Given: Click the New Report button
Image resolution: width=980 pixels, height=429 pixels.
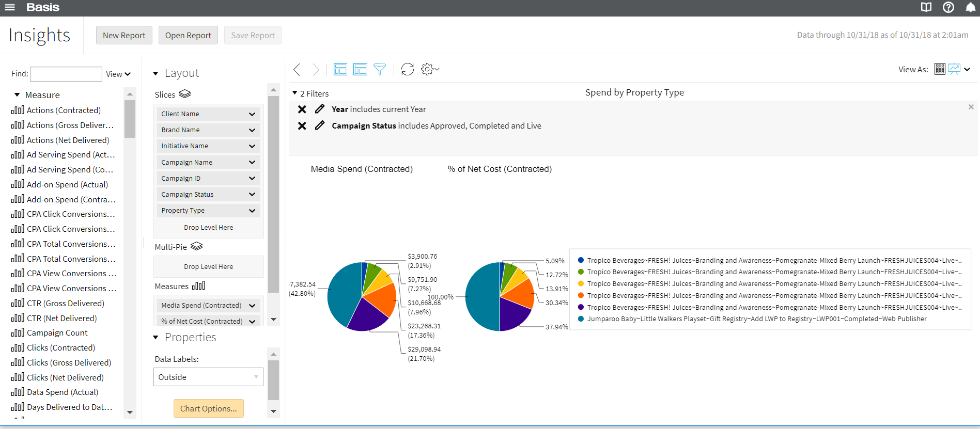Looking at the screenshot, I should (x=124, y=35).
